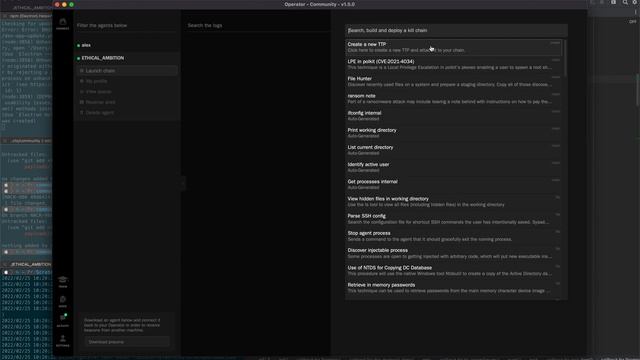640x360 pixels.
Task: Select the 'alex' agent
Action: tap(127, 45)
